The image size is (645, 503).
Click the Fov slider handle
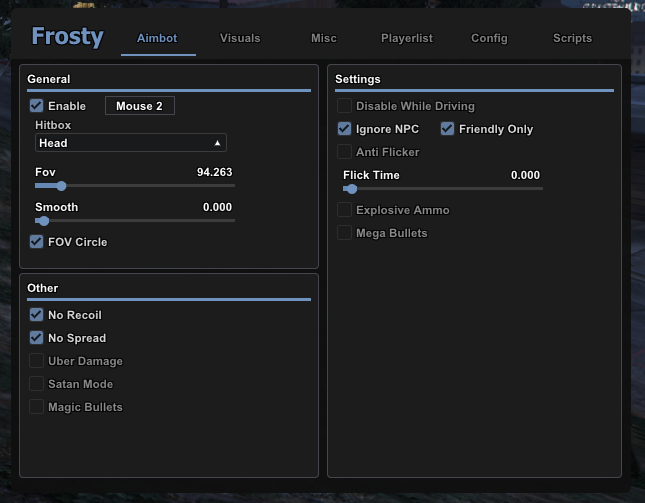(61, 186)
